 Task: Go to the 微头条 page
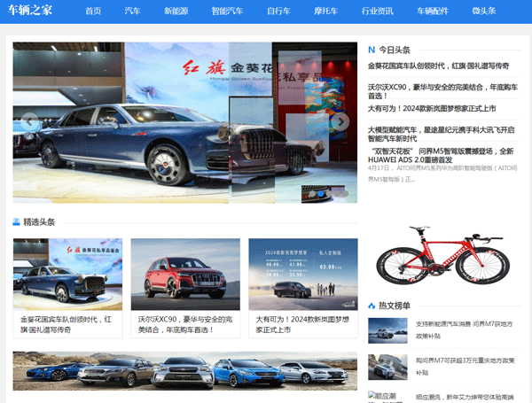(x=484, y=11)
